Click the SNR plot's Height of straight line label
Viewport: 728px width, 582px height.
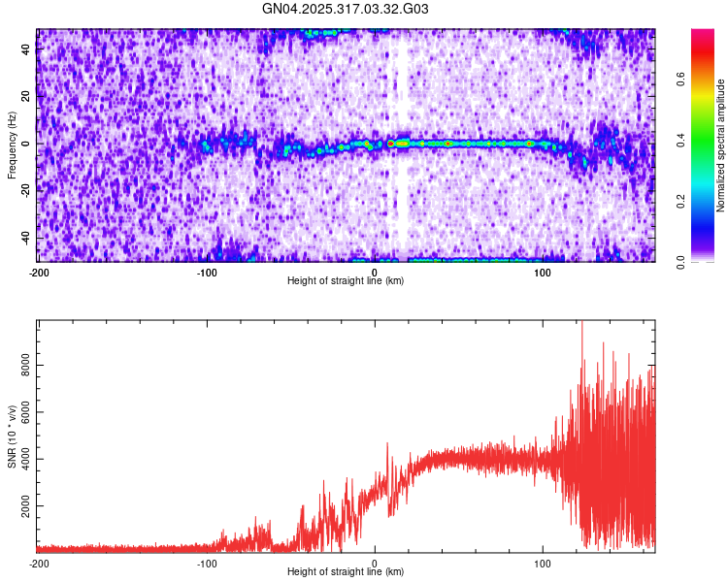[346, 571]
